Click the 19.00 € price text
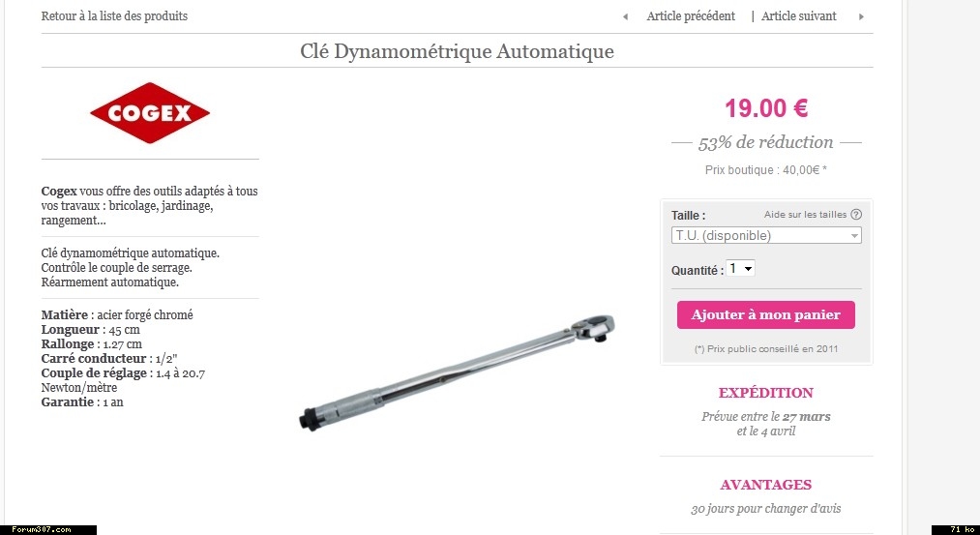The width and height of the screenshot is (980, 535). click(766, 108)
